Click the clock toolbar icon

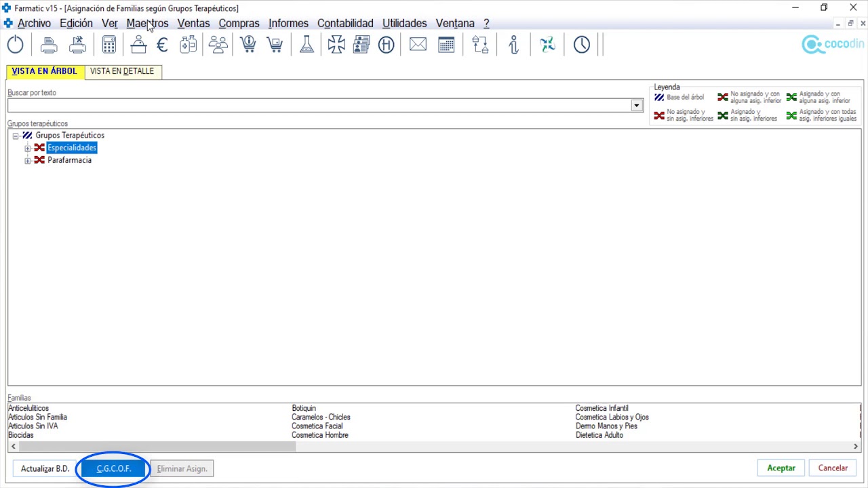click(x=582, y=45)
